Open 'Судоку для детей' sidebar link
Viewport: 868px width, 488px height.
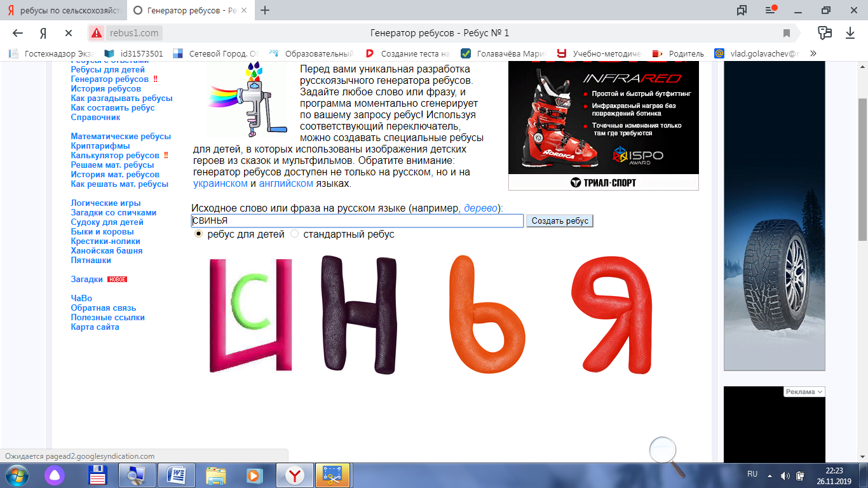coord(107,222)
